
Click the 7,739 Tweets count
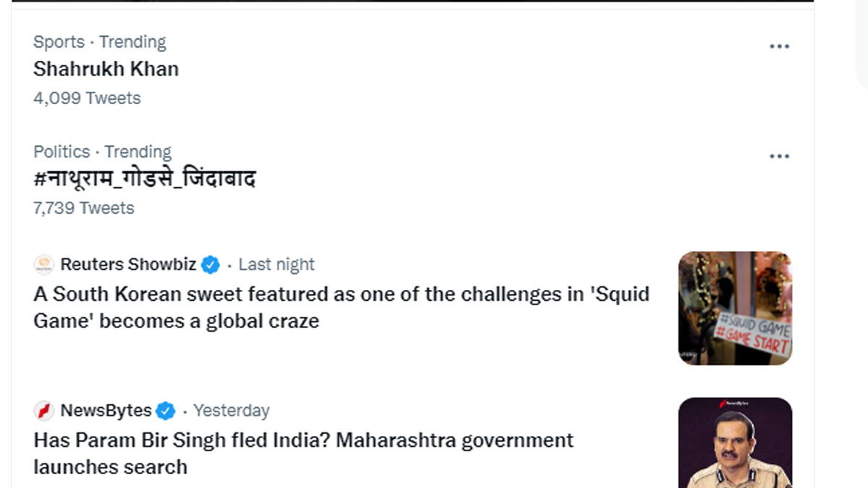tap(84, 208)
